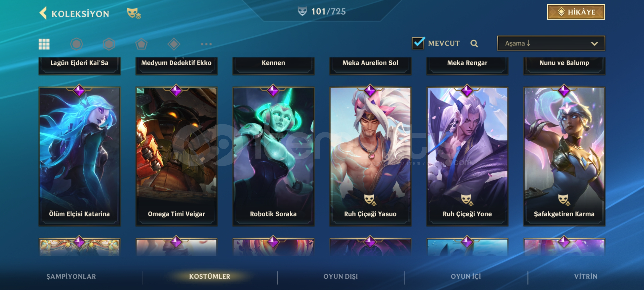Open the Vitrin tab
Viewport: 644px width, 290px height.
(x=586, y=276)
